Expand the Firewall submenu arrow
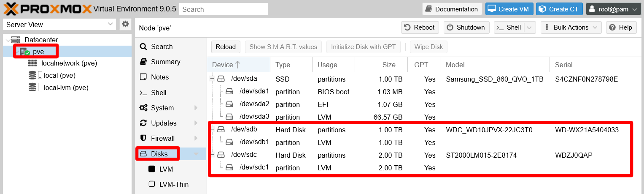This screenshot has width=644, height=194. pyautogui.click(x=196, y=138)
